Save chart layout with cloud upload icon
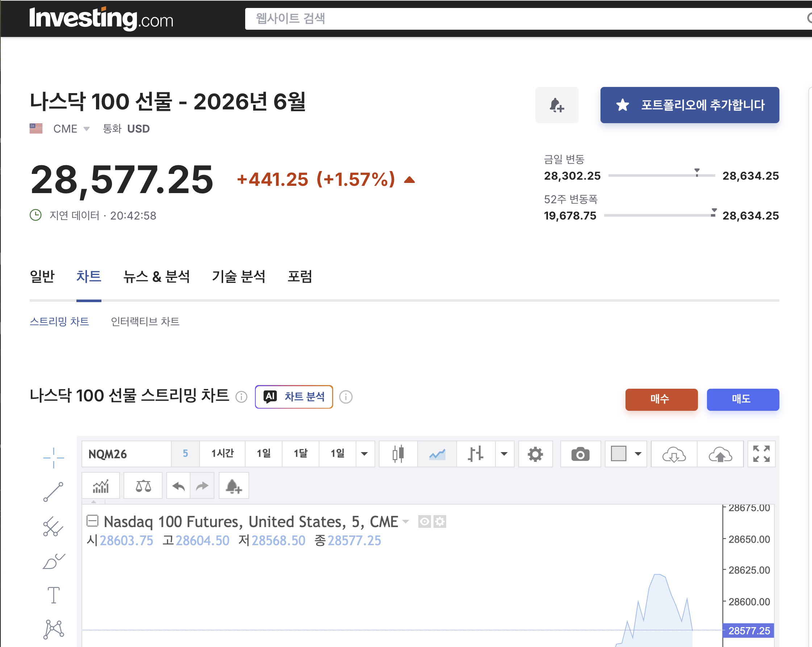This screenshot has height=647, width=812. click(720, 454)
